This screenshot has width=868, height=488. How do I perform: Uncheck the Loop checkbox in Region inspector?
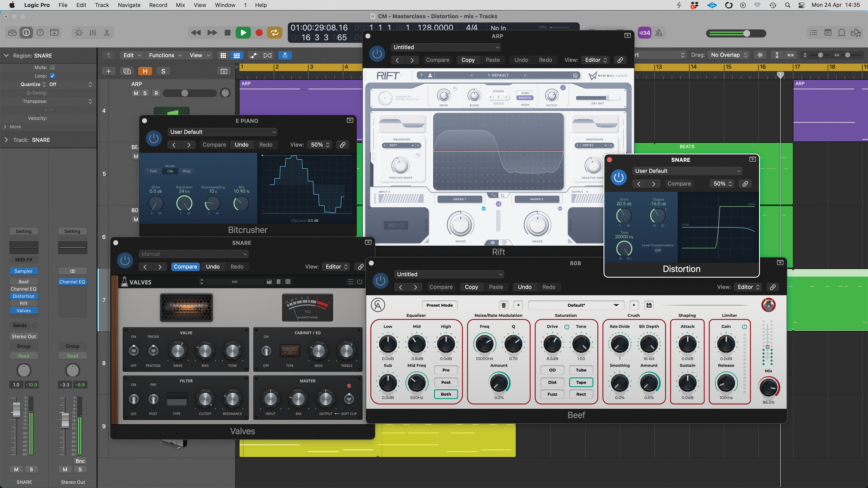tap(52, 76)
